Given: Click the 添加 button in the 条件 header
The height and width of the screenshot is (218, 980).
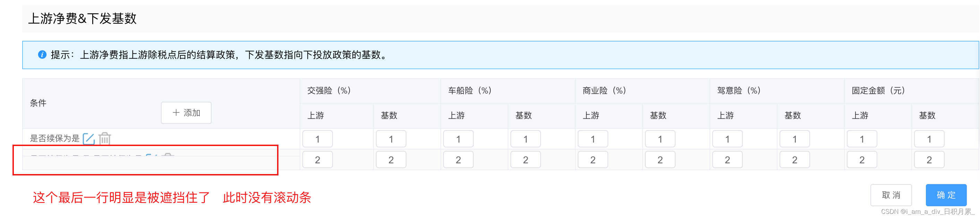Looking at the screenshot, I should click(186, 112).
